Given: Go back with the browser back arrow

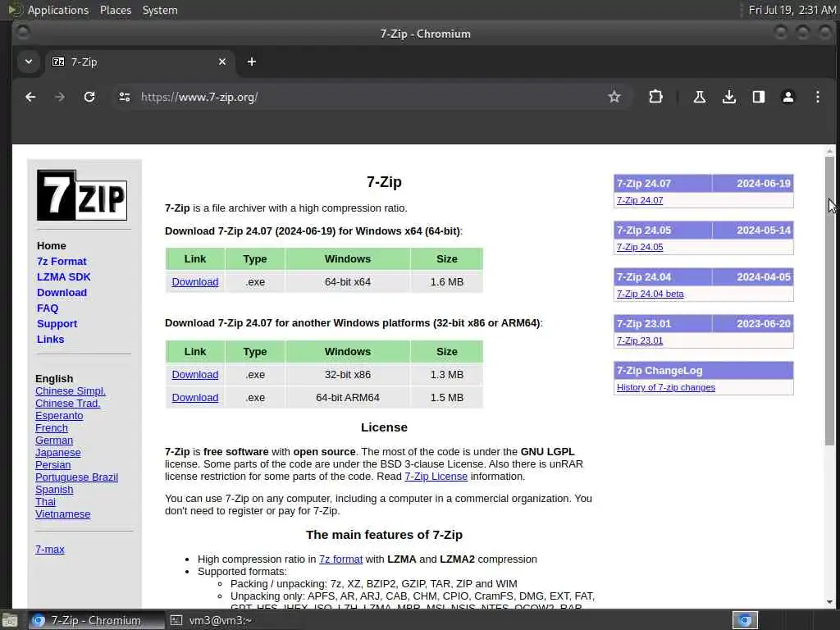Looking at the screenshot, I should coord(30,97).
